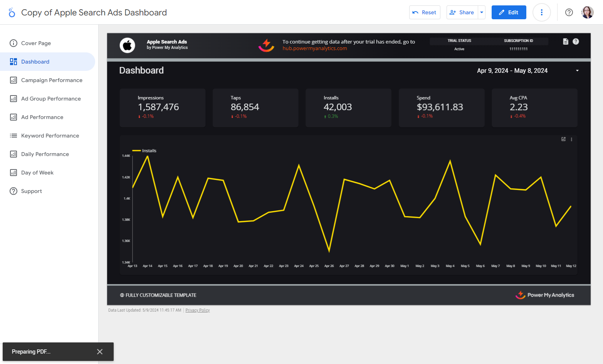
Task: Open the Privacy Policy link
Action: pyautogui.click(x=197, y=310)
